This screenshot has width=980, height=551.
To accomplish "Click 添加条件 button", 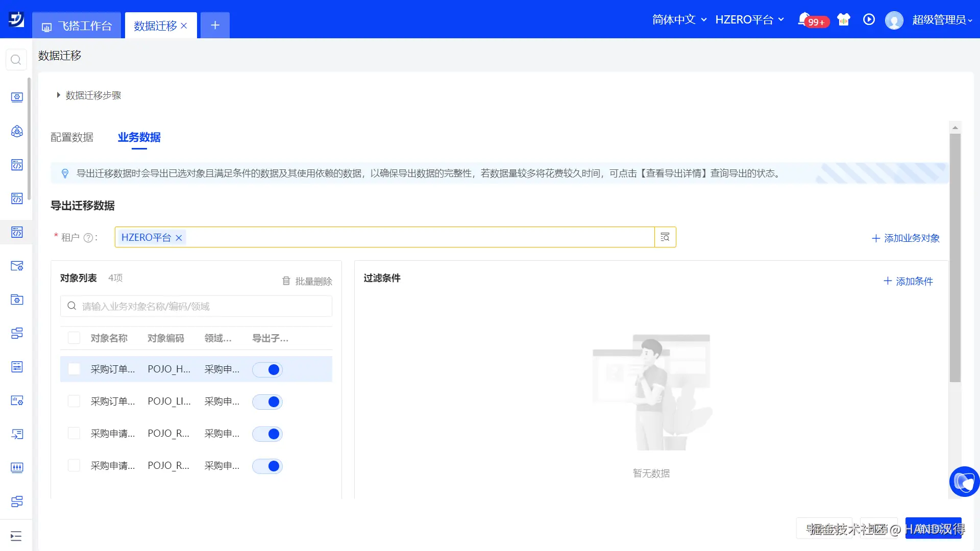I will click(x=909, y=281).
